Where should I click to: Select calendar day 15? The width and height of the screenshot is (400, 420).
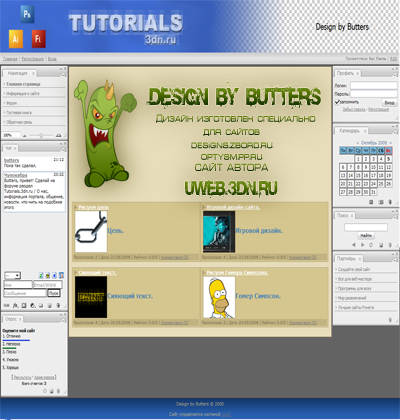(358, 175)
